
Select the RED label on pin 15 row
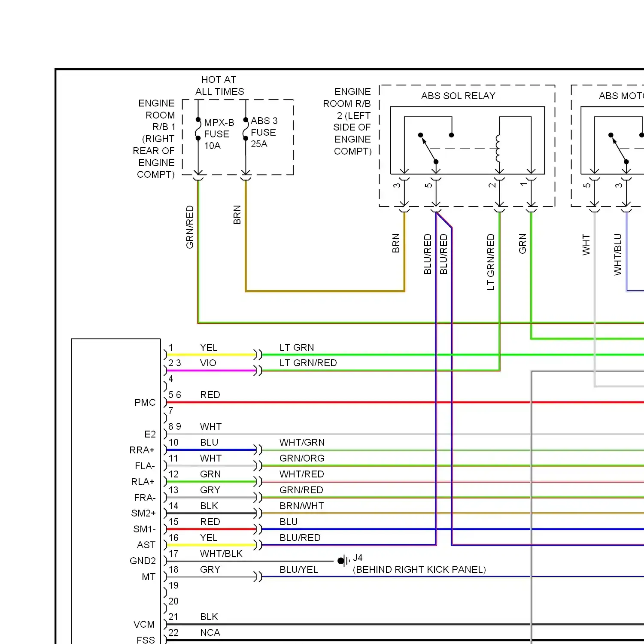tap(210, 522)
